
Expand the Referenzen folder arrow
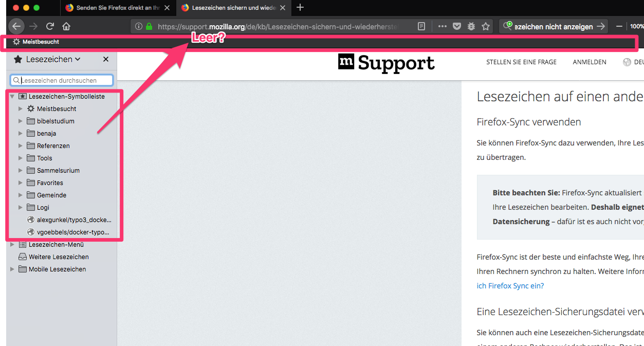[x=21, y=145]
